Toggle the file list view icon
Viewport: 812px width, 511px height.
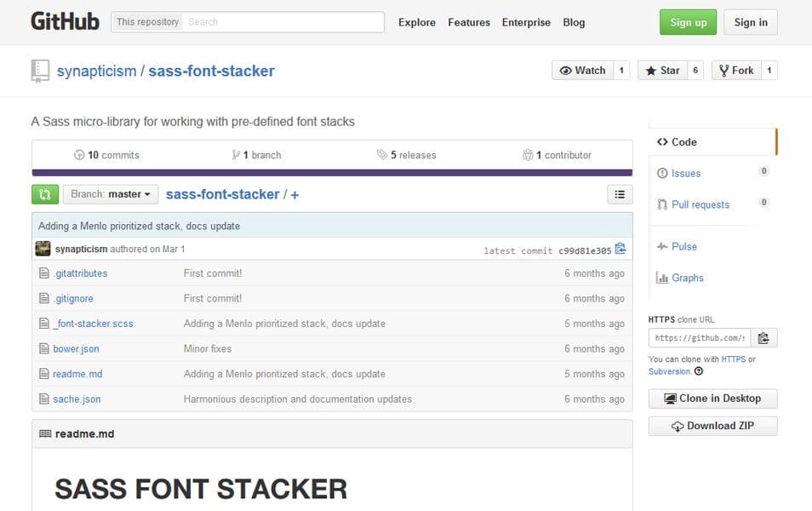click(620, 194)
